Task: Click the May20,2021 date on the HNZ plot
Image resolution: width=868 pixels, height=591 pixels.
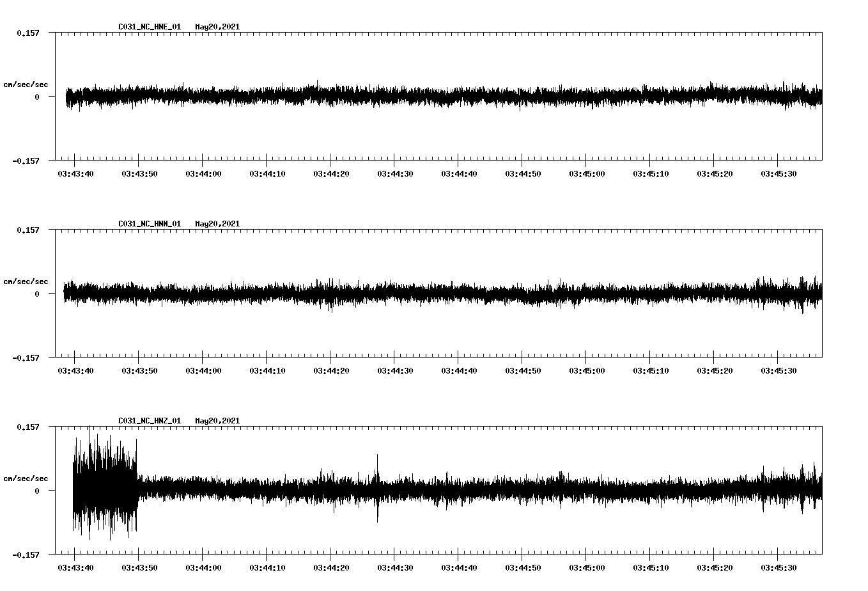Action: point(217,420)
